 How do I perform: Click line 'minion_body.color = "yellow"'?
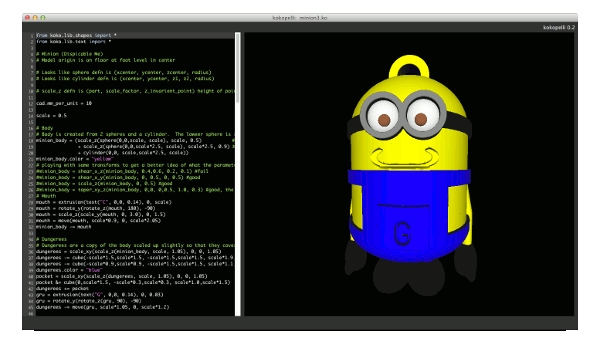75,159
